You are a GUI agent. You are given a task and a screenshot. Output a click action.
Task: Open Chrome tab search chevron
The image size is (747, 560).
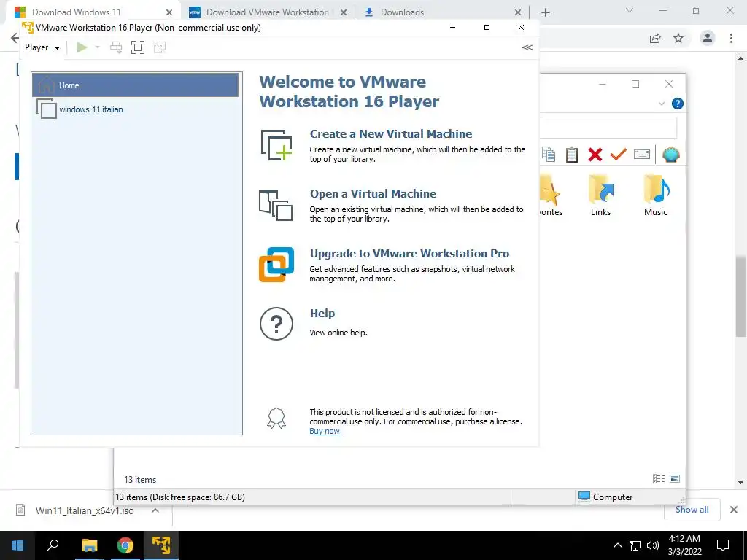(630, 10)
